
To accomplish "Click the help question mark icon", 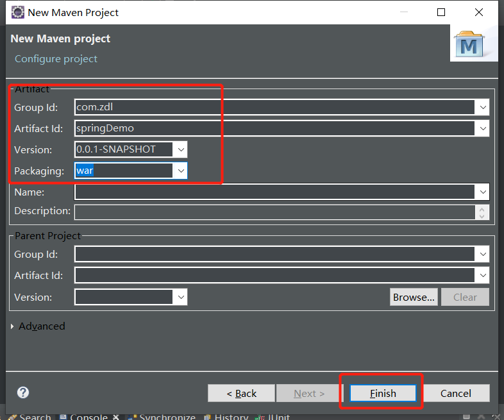I will click(23, 392).
